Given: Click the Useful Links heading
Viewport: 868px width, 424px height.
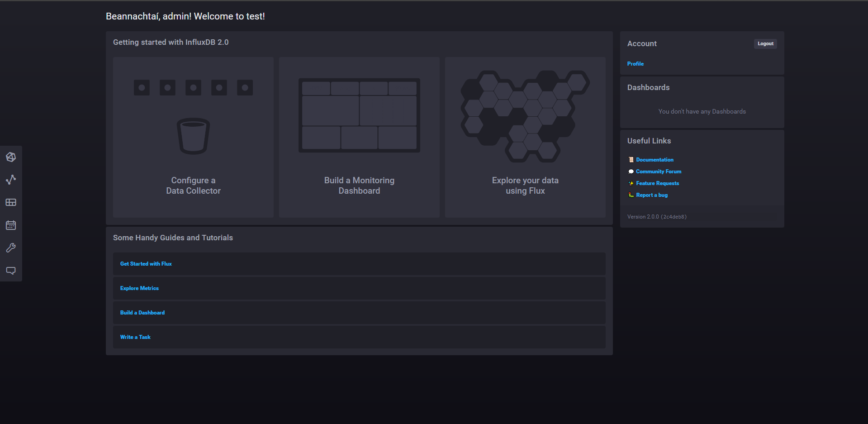Looking at the screenshot, I should coord(649,141).
